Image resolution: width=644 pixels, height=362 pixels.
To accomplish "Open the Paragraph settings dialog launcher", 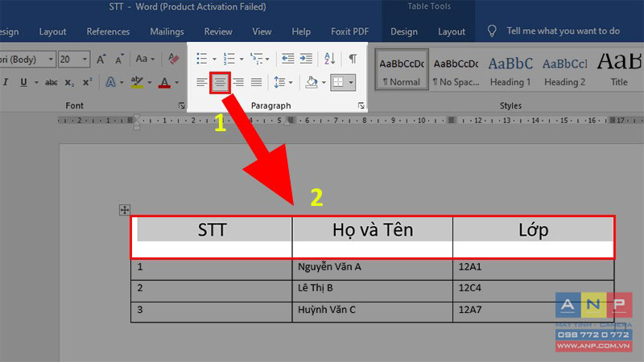I will tap(361, 106).
